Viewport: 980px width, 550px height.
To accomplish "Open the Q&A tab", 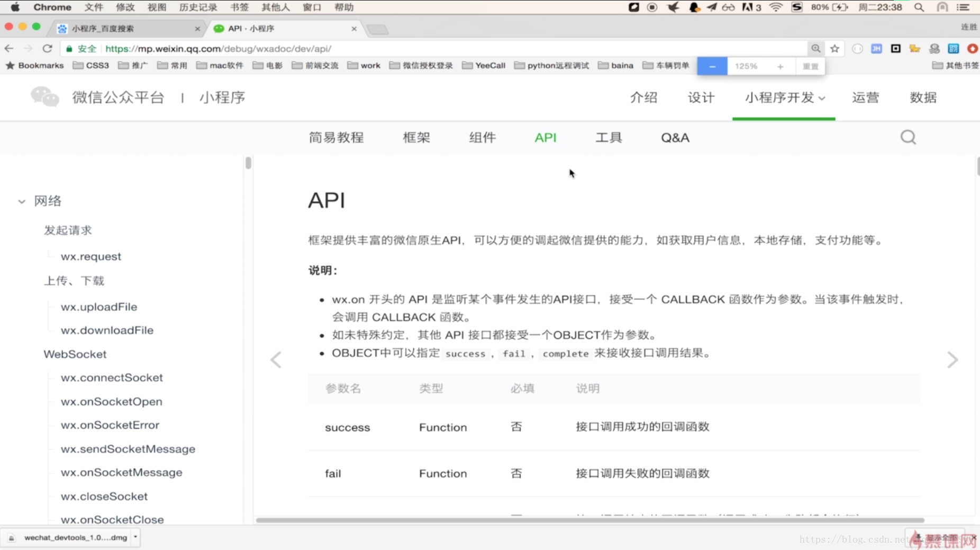I will (675, 137).
